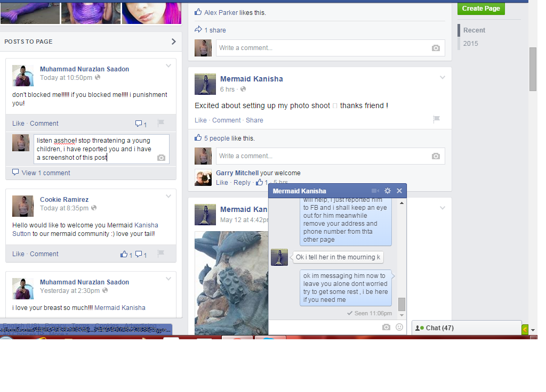This screenshot has height=392, width=546.
Task: Click the share arrow icon beside 1 share
Action: [x=198, y=30]
